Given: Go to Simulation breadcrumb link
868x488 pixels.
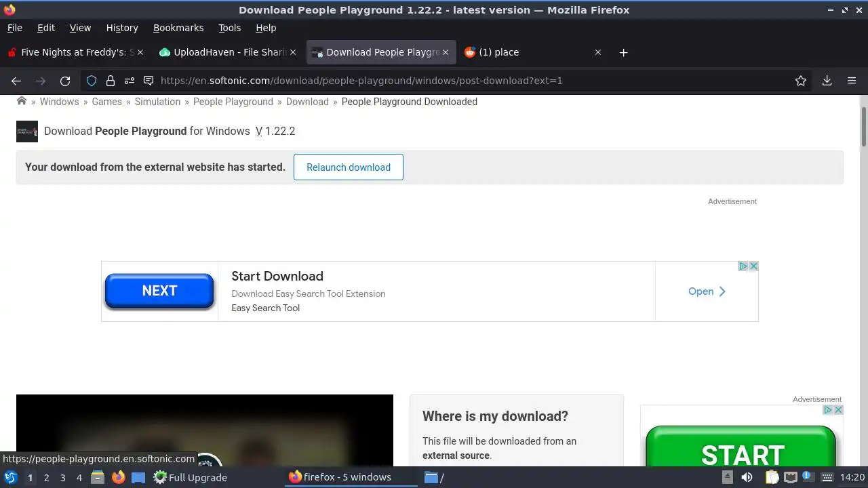Looking at the screenshot, I should pos(157,102).
